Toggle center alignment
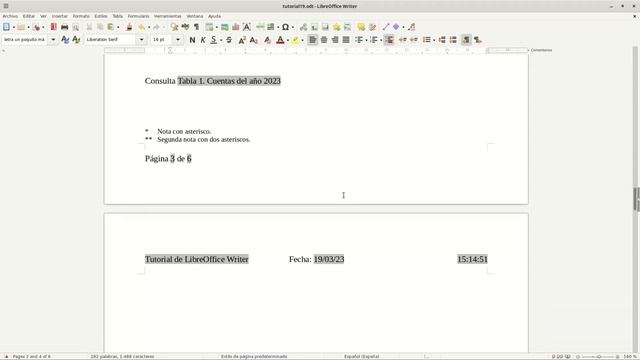 click(x=324, y=40)
